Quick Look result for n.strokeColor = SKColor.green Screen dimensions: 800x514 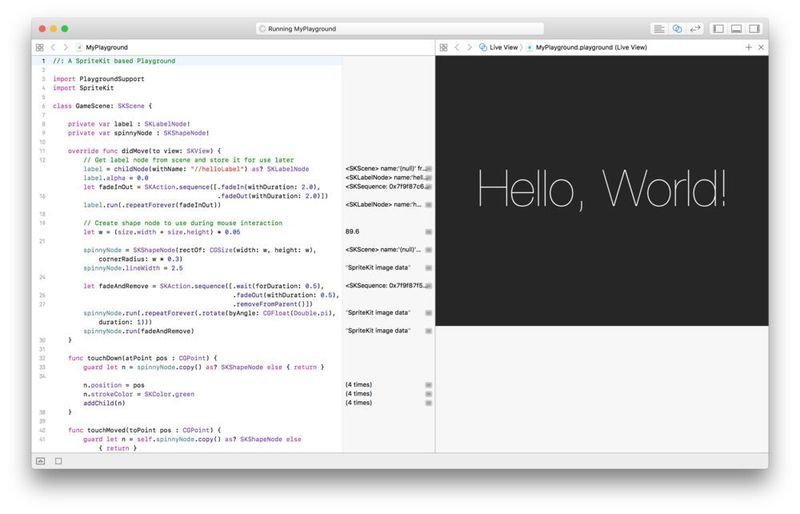point(429,394)
